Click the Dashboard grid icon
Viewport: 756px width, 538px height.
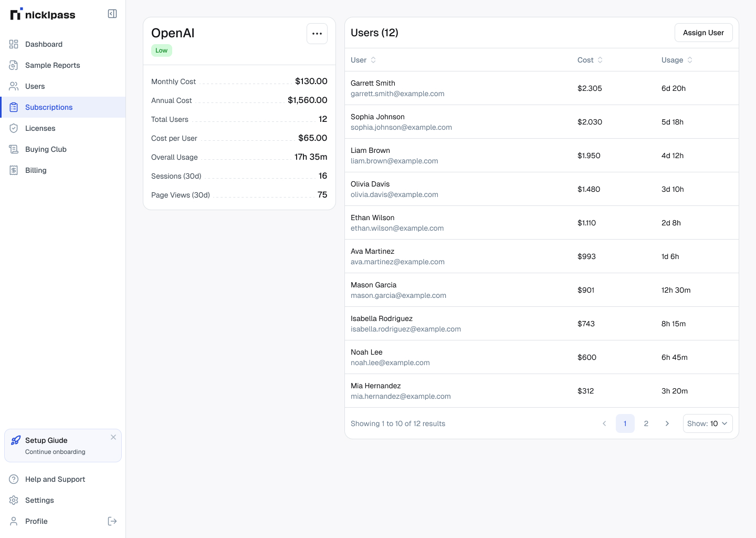[14, 44]
